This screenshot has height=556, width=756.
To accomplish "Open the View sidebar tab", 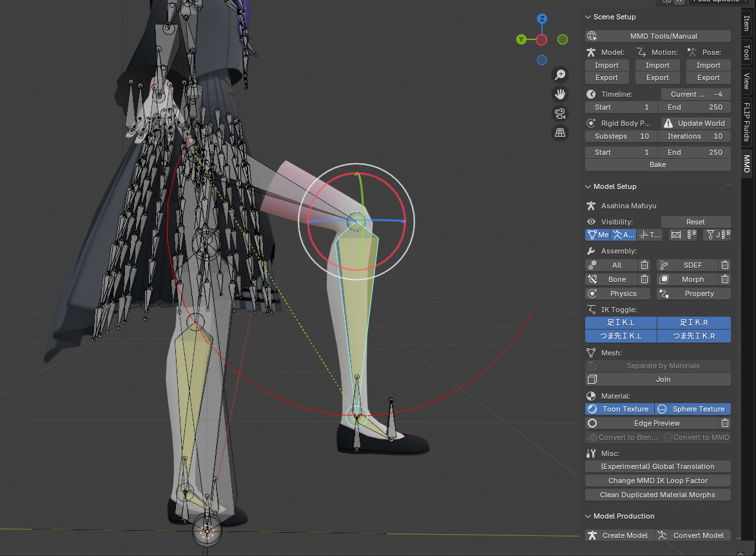I will [x=746, y=81].
